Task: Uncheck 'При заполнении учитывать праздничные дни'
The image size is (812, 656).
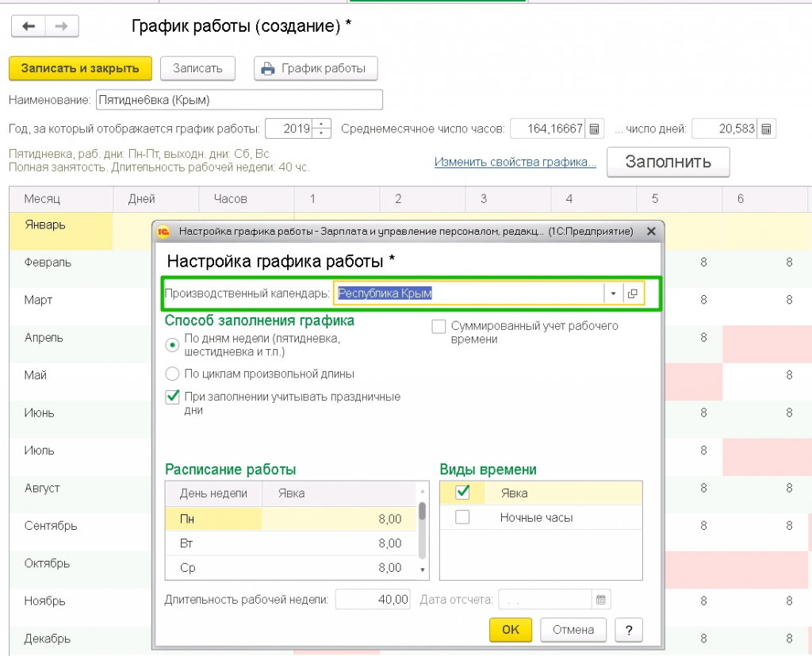Action: pos(172,397)
